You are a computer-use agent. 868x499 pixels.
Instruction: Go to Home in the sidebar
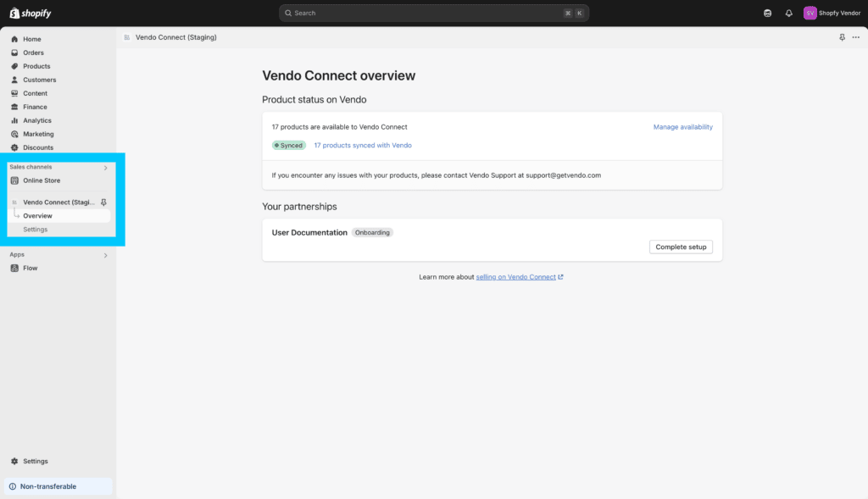(32, 39)
